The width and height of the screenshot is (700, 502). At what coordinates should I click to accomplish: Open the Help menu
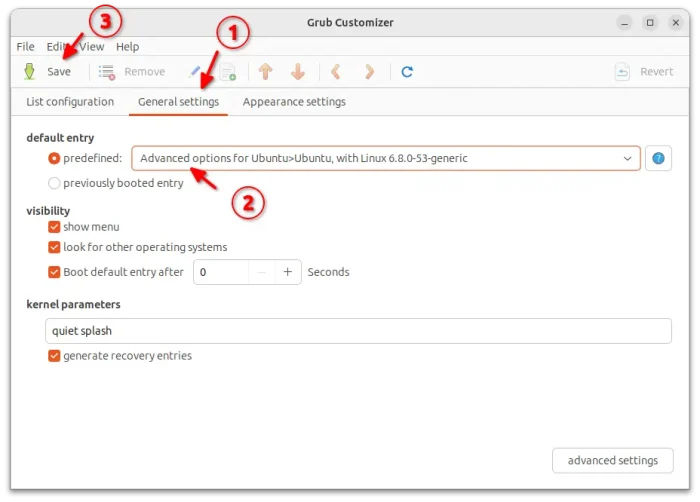pyautogui.click(x=128, y=46)
